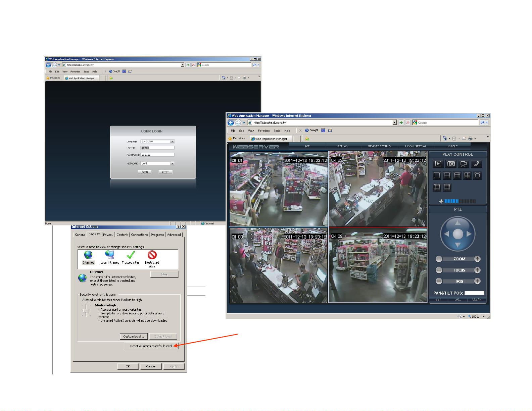Take a snapshot with the camera icon
532x411 pixels.
[x=451, y=164]
